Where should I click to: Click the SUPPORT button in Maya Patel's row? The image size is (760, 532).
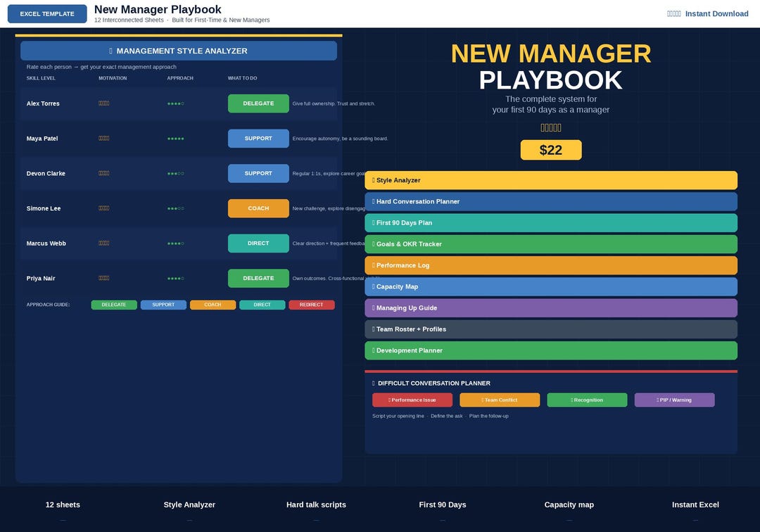tap(258, 139)
